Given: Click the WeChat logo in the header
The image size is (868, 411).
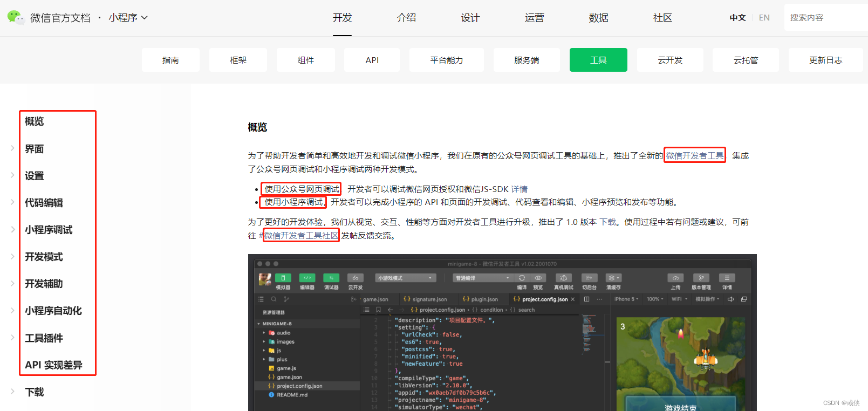Looking at the screenshot, I should [16, 17].
